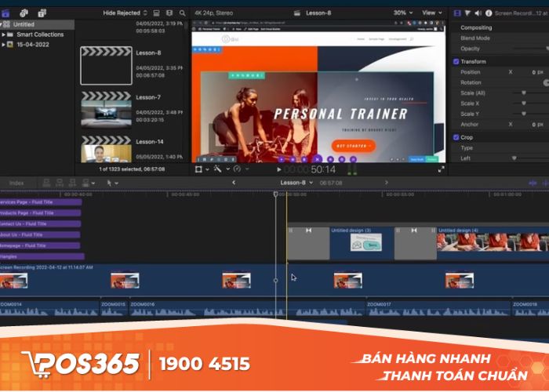Click the Retiming speedometer icon

click(x=238, y=169)
